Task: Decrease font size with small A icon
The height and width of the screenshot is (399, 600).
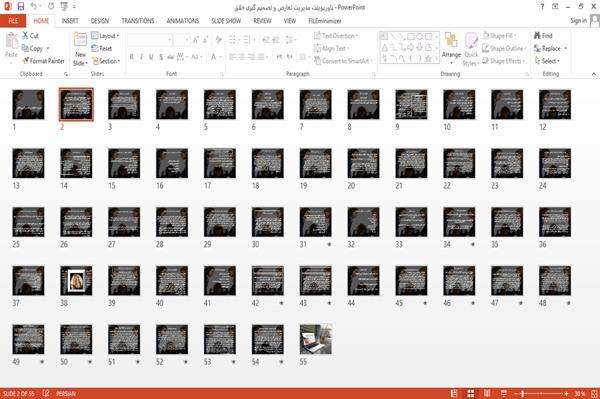Action: pos(206,40)
